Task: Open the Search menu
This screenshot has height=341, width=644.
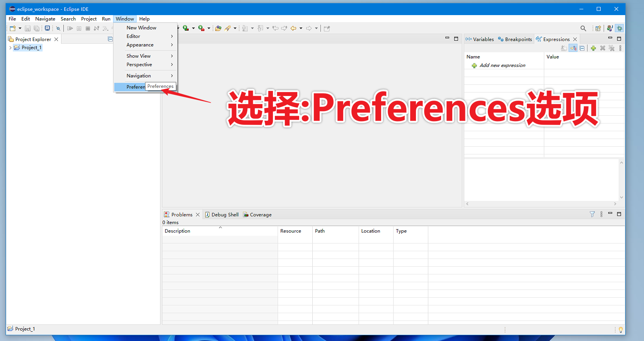Action: (68, 19)
